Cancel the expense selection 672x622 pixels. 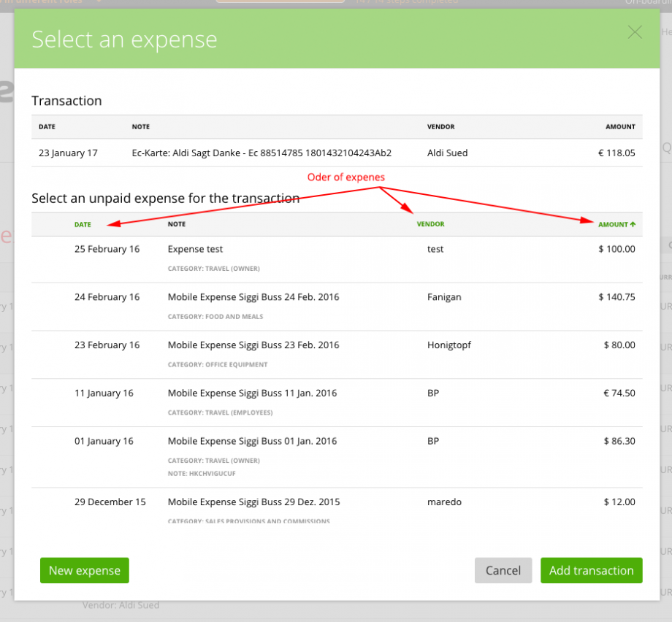[503, 570]
